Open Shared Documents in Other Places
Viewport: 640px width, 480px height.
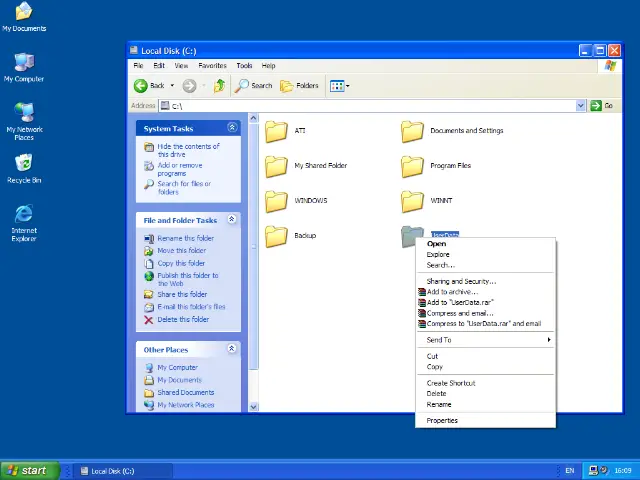186,393
